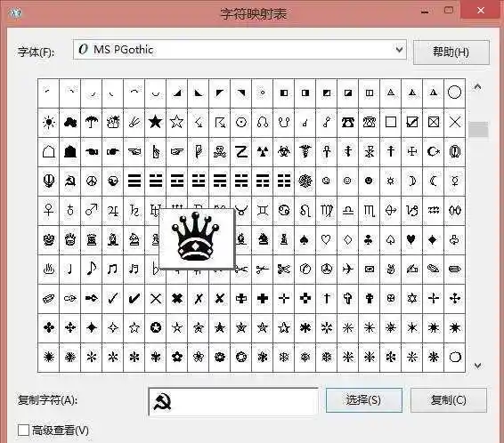This screenshot has height=443, width=504.
Task: Choose the Scorpio zodiac symbol
Action: pyautogui.click(x=370, y=211)
